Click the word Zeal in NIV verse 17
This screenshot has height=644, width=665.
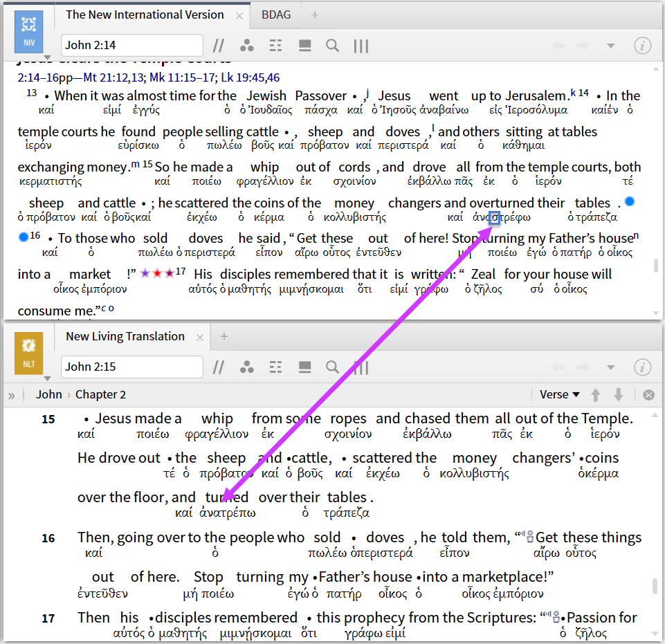(x=483, y=275)
